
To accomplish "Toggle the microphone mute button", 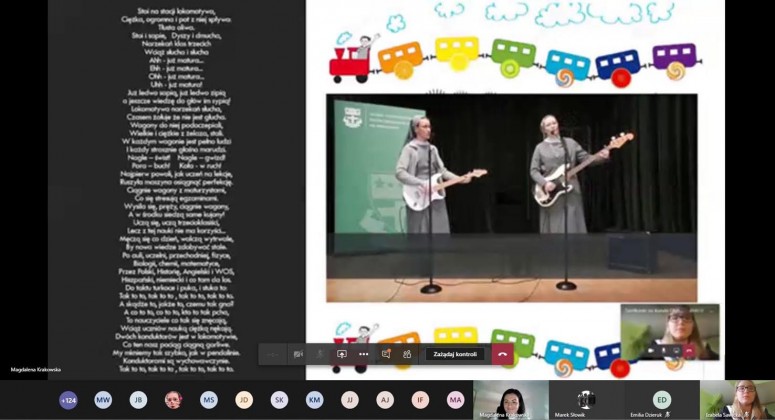I will click(320, 354).
